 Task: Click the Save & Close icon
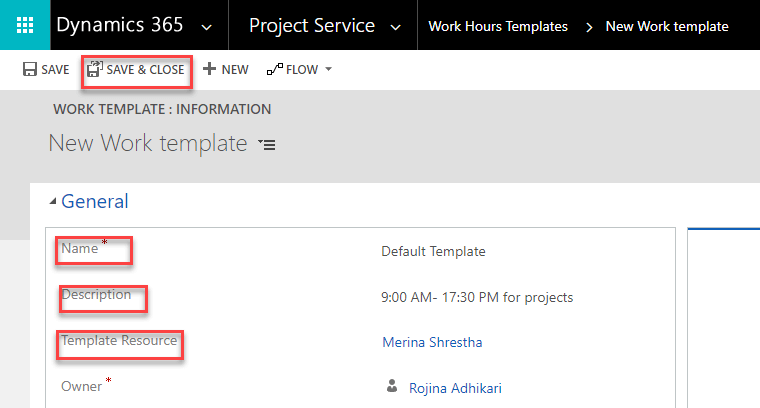pos(95,69)
